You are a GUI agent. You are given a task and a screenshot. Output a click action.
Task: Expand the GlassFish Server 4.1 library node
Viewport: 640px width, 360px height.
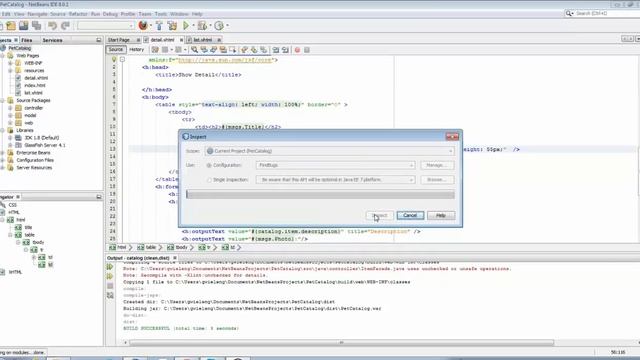[10, 145]
